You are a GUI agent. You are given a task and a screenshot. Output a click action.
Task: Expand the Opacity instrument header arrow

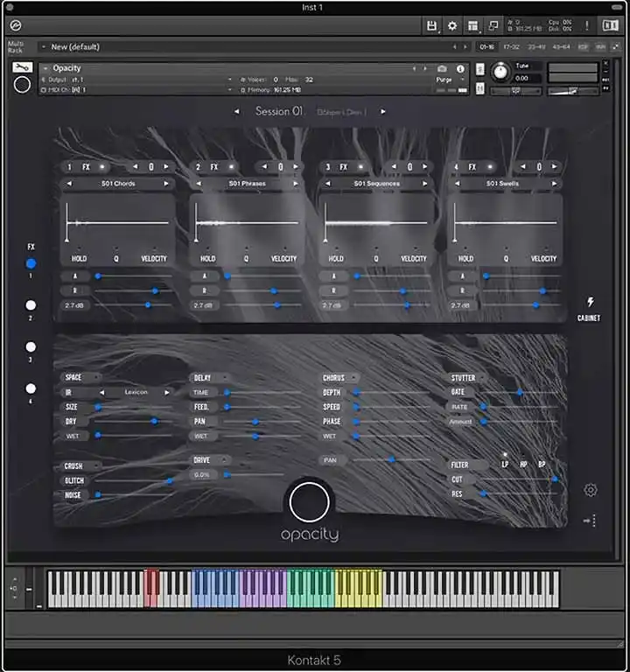(x=45, y=68)
